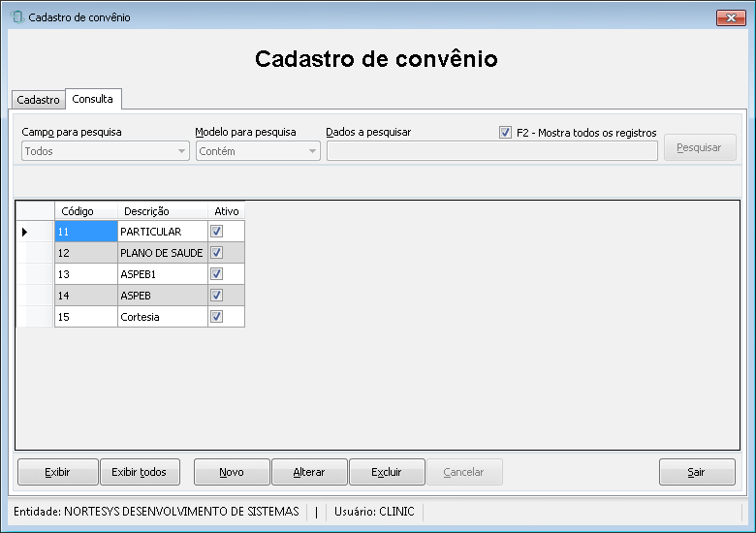Click the application icon in title bar
This screenshot has height=533, width=756.
tap(16, 17)
